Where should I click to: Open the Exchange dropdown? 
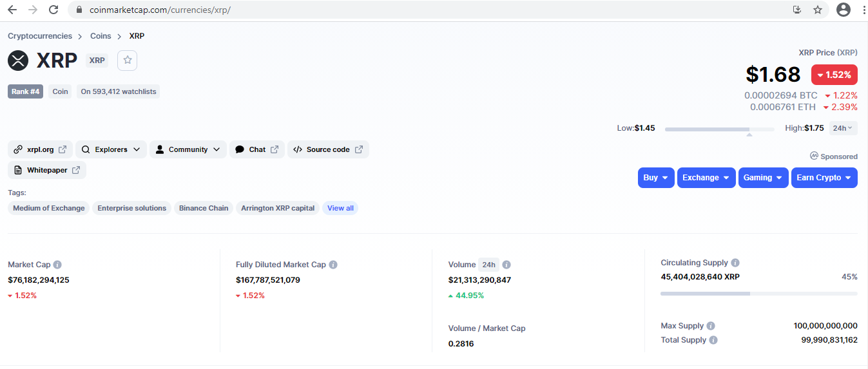[706, 178]
